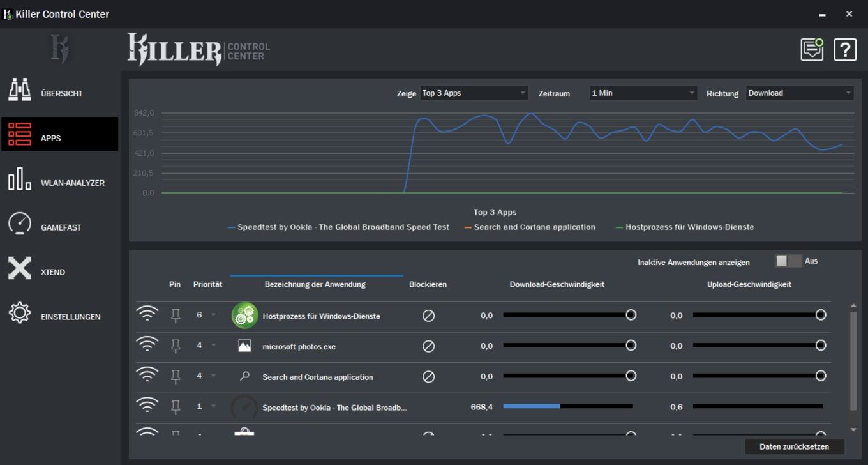
Task: Select the microsoft.photos.exe row name
Action: (299, 347)
